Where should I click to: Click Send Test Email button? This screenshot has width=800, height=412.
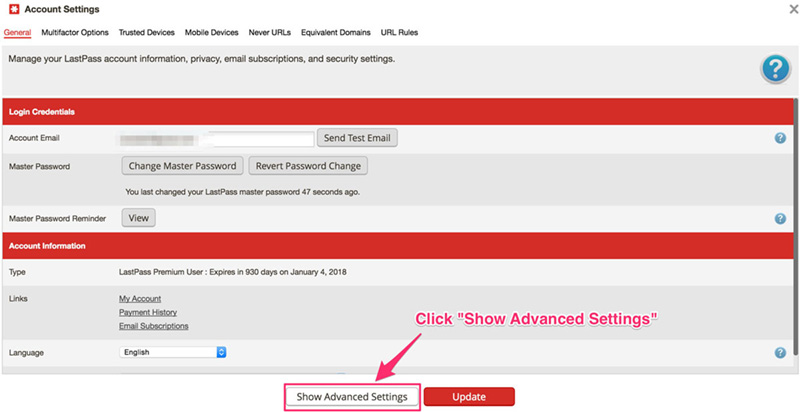357,138
